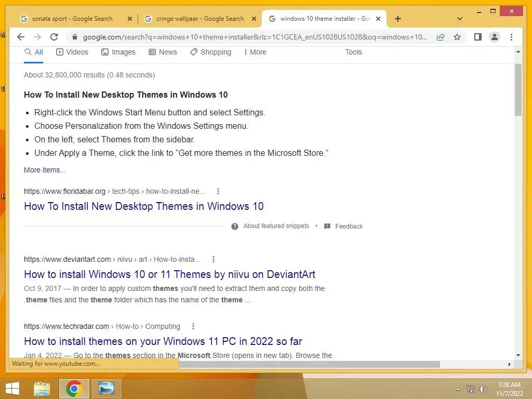Click the scroll right arrow
The width and height of the screenshot is (532, 399).
click(x=510, y=364)
